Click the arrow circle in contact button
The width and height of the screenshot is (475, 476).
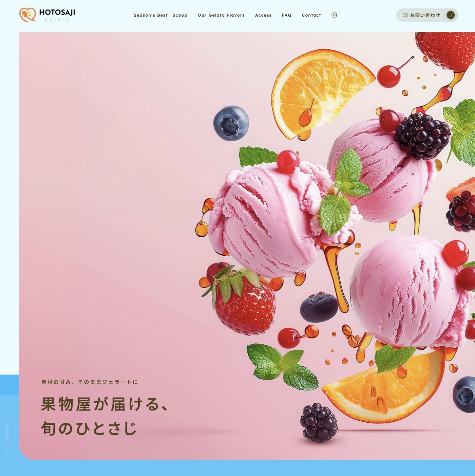click(450, 15)
